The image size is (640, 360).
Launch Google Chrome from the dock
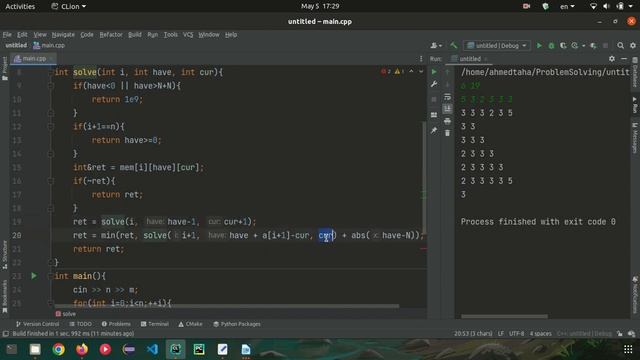pos(58,349)
